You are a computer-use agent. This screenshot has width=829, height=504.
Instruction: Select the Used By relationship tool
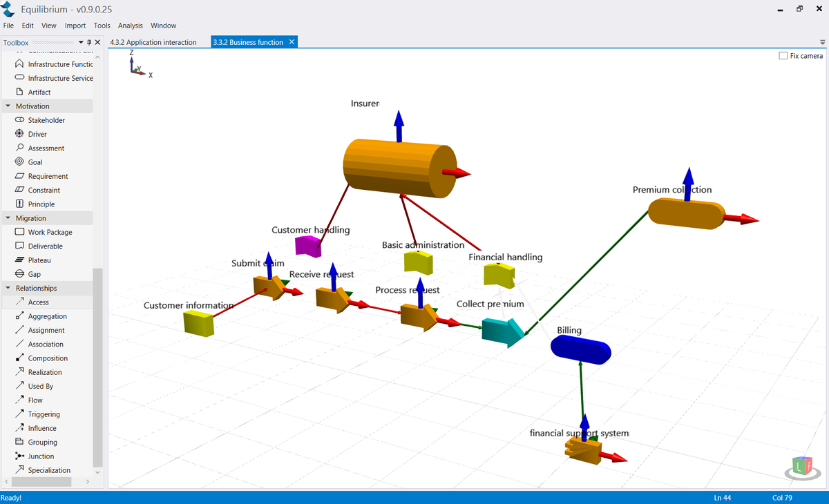(34, 387)
